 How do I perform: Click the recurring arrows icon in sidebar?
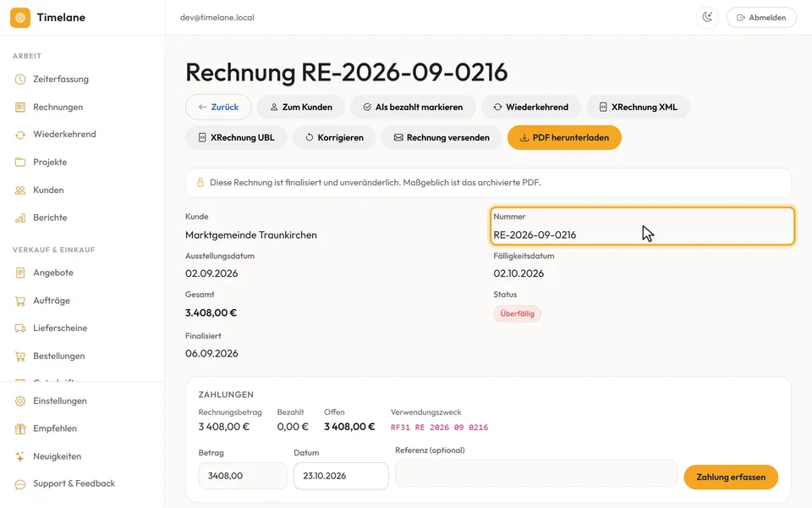pos(20,135)
